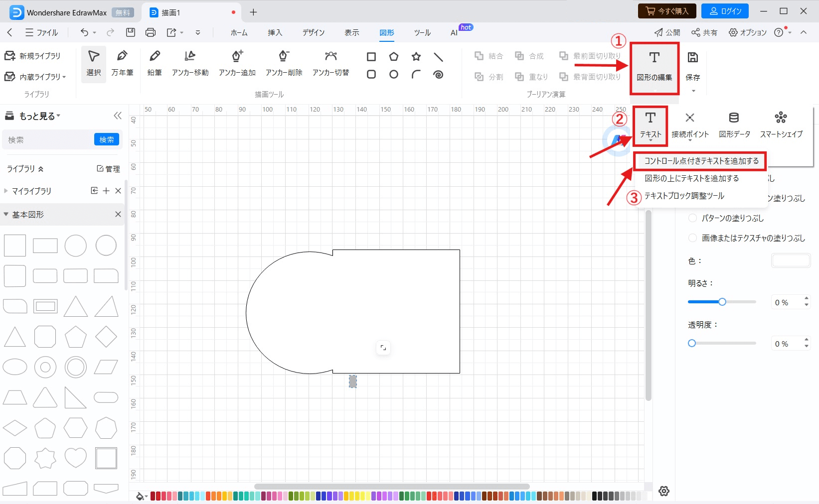Open the デザイン ribbon tab
Image resolution: width=819 pixels, height=504 pixels.
(x=314, y=32)
